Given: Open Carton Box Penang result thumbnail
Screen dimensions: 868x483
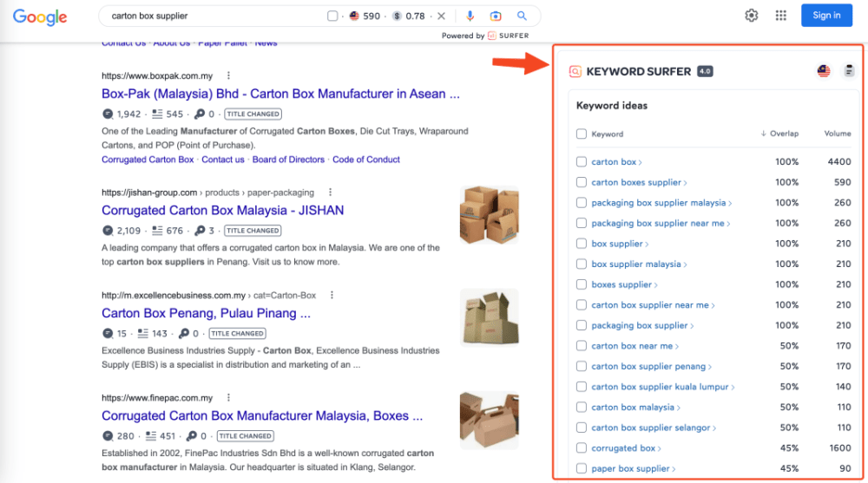Looking at the screenshot, I should pyautogui.click(x=490, y=317).
